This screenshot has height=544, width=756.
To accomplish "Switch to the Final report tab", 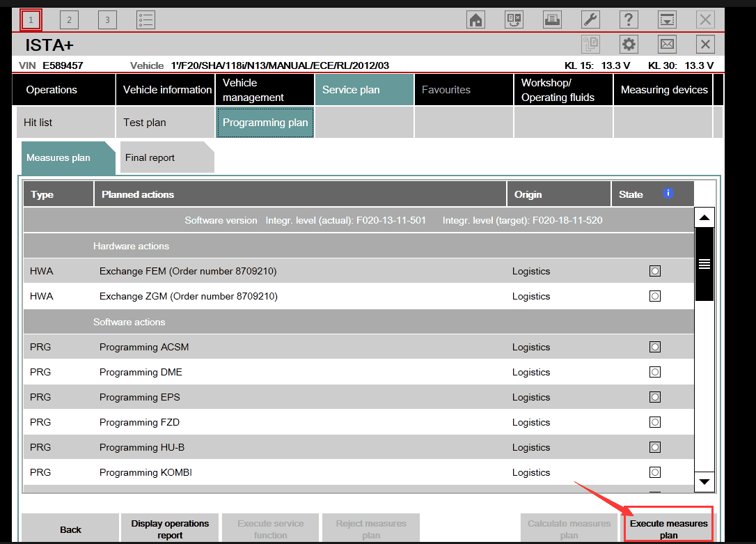I will [167, 157].
